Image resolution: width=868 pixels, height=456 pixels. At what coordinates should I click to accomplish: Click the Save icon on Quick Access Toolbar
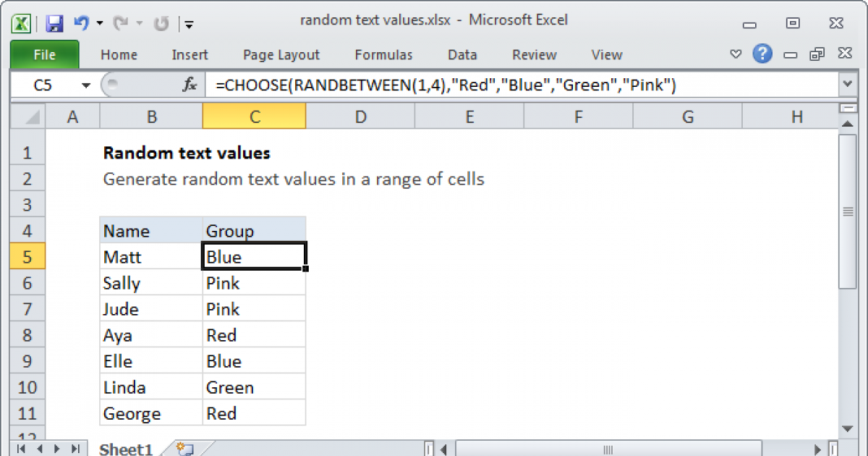point(54,20)
